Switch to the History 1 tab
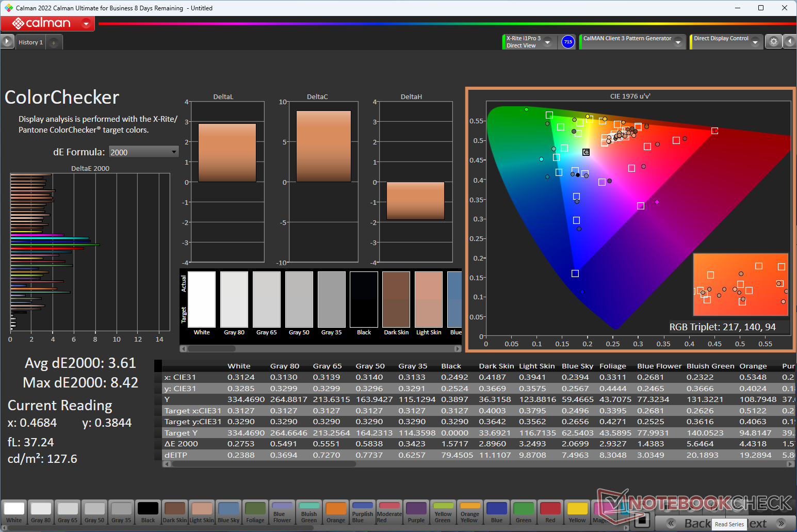Image resolution: width=797 pixels, height=532 pixels. (x=30, y=42)
